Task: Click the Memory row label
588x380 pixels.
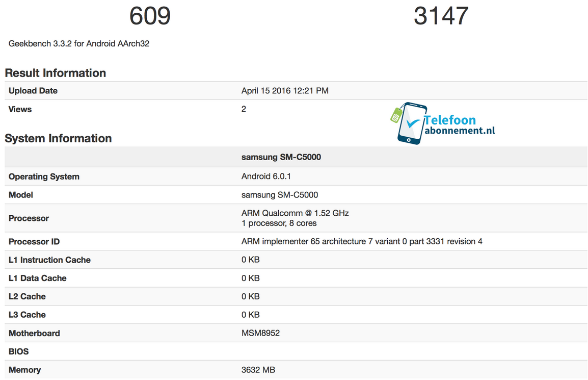Action: pyautogui.click(x=24, y=370)
